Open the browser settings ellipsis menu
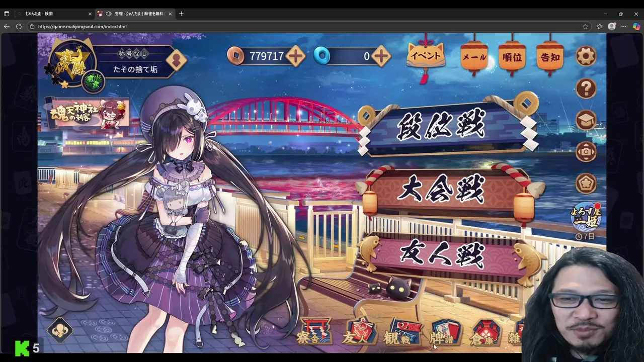 624,26
